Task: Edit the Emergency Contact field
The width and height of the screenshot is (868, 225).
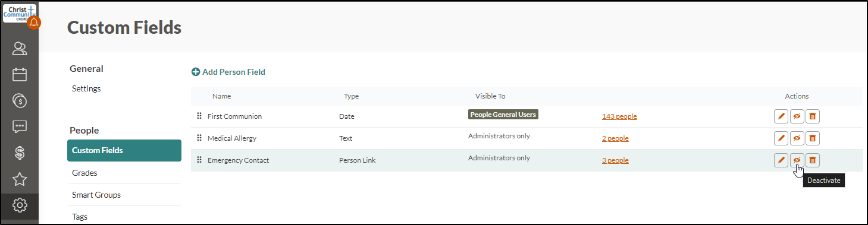Action: (x=781, y=160)
